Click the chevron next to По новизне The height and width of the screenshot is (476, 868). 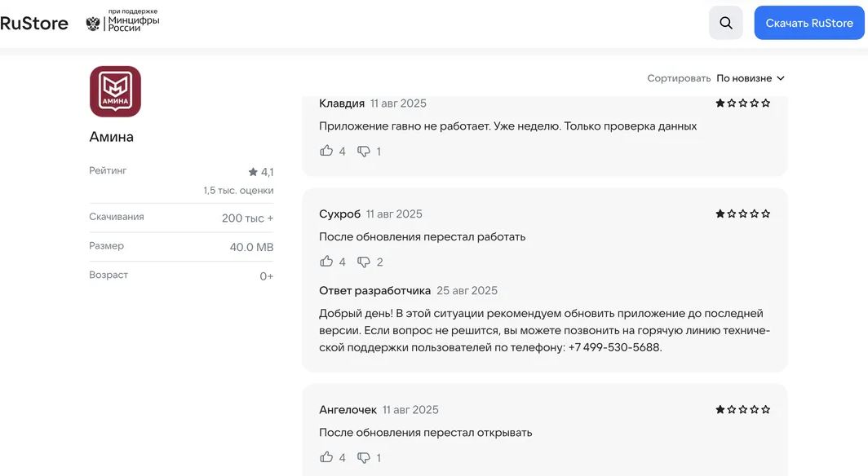(x=780, y=78)
